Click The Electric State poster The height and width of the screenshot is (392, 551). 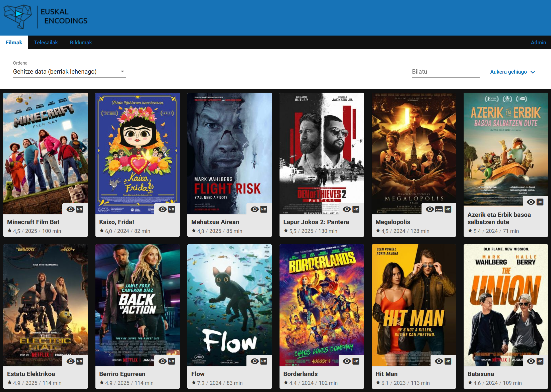46,305
